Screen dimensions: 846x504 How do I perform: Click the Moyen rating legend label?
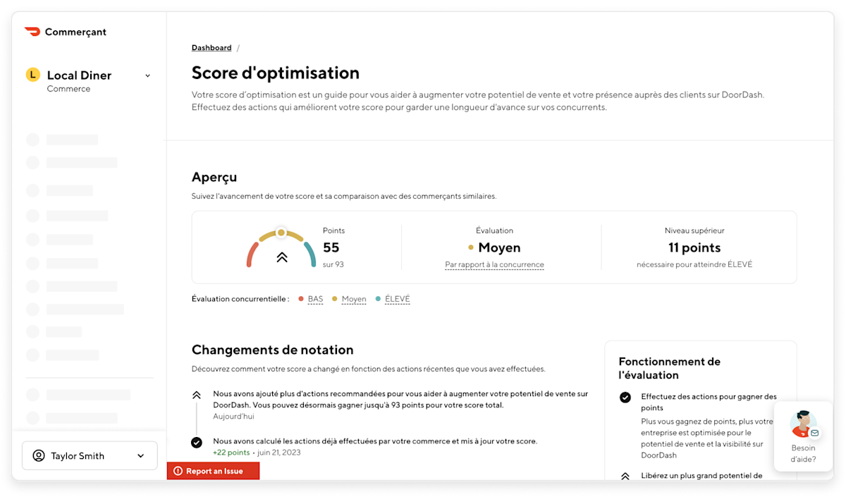[354, 299]
